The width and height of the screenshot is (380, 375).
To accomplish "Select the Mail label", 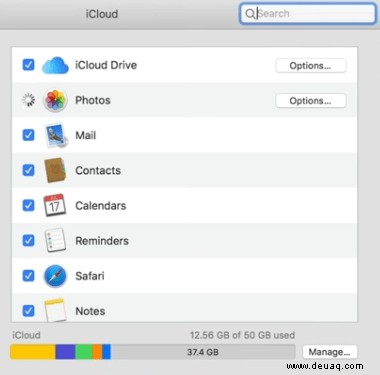I will [86, 135].
